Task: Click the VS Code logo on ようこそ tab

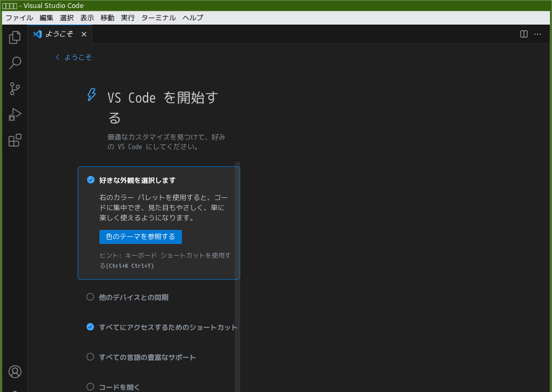Action: pos(37,34)
